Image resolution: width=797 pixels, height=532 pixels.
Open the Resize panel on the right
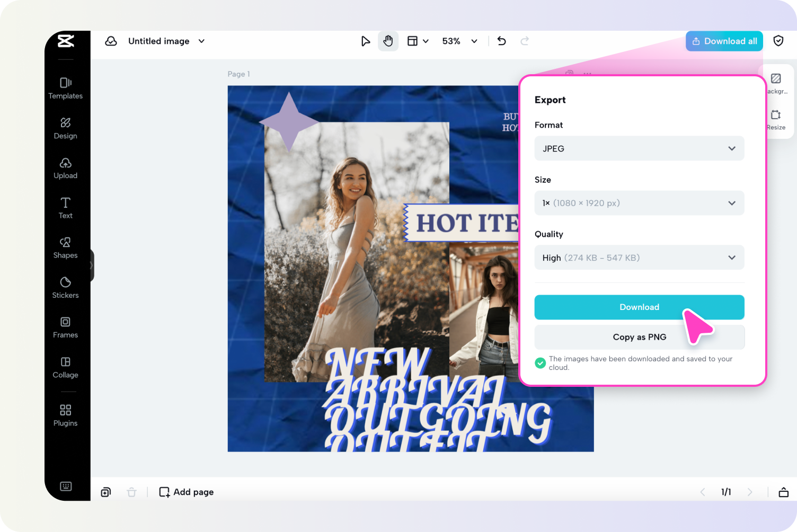(776, 119)
